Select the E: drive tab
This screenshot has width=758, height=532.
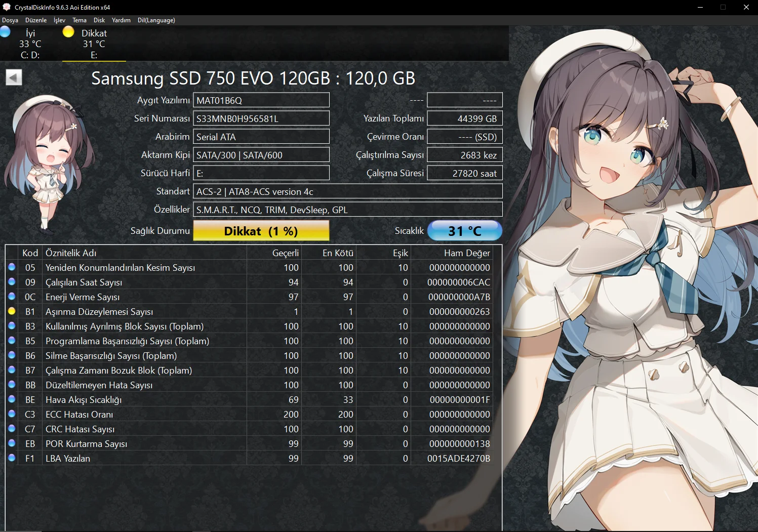[94, 44]
